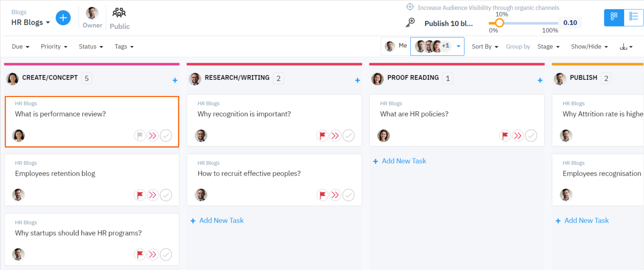
Task: Open the Status filter menu
Action: point(91,47)
